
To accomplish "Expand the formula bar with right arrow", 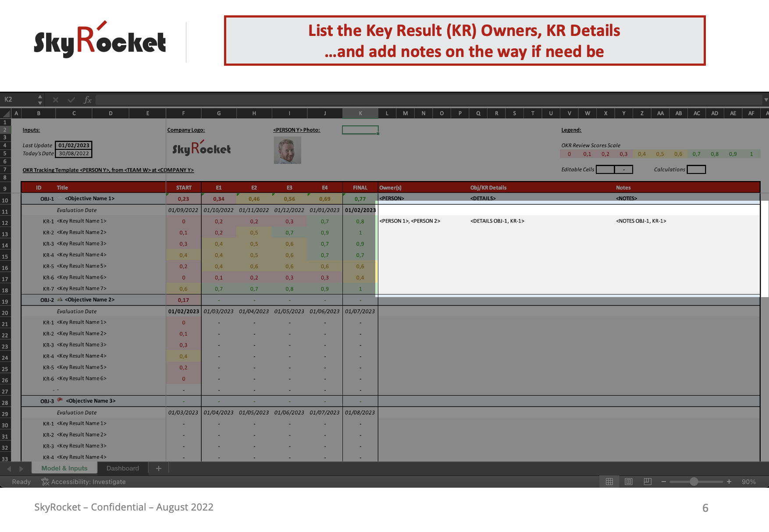I will 765,100.
